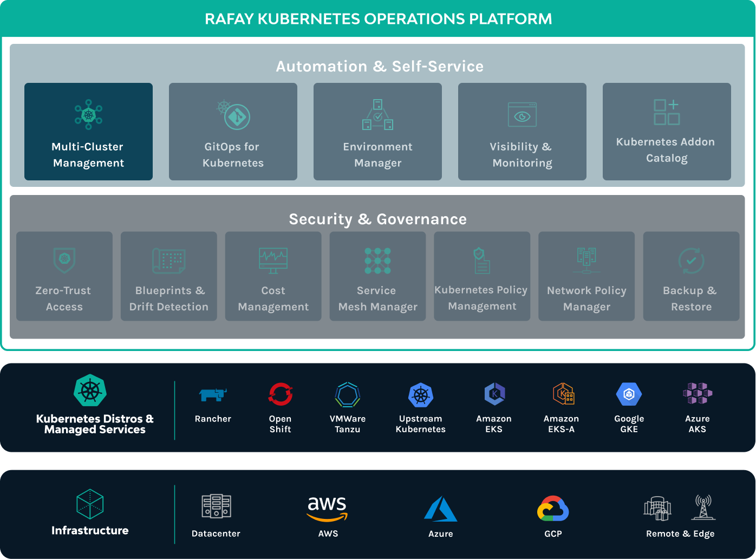Click the Remote & Edge text label
The width and height of the screenshot is (756, 559).
(680, 534)
